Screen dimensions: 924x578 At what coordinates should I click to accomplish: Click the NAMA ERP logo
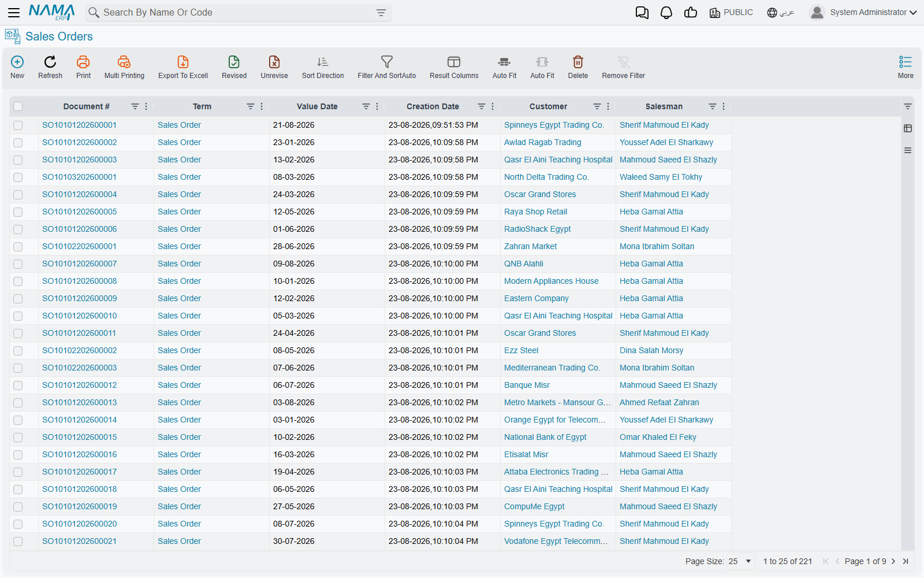coord(52,12)
